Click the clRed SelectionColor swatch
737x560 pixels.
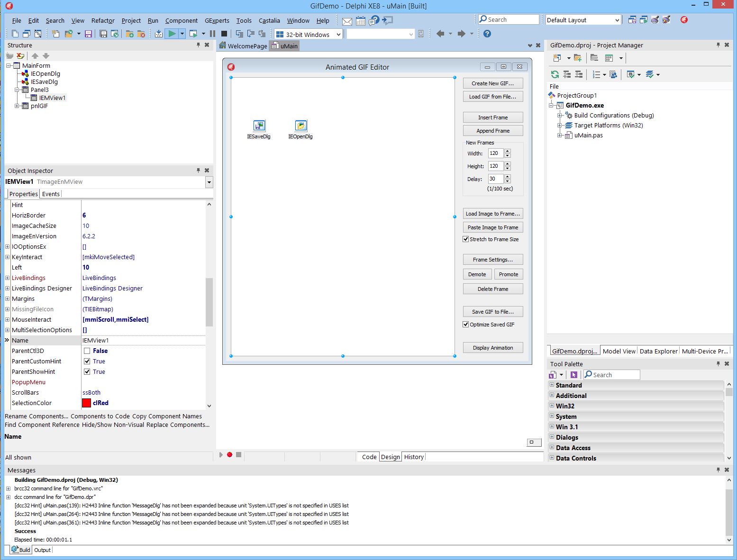pos(86,403)
